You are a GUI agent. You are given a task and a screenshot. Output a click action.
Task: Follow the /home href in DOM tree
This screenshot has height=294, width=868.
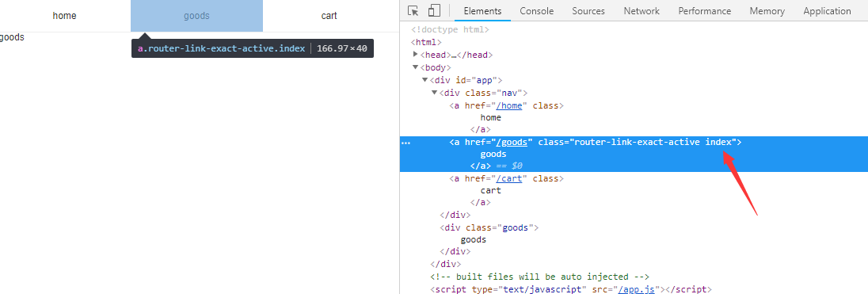coord(509,105)
